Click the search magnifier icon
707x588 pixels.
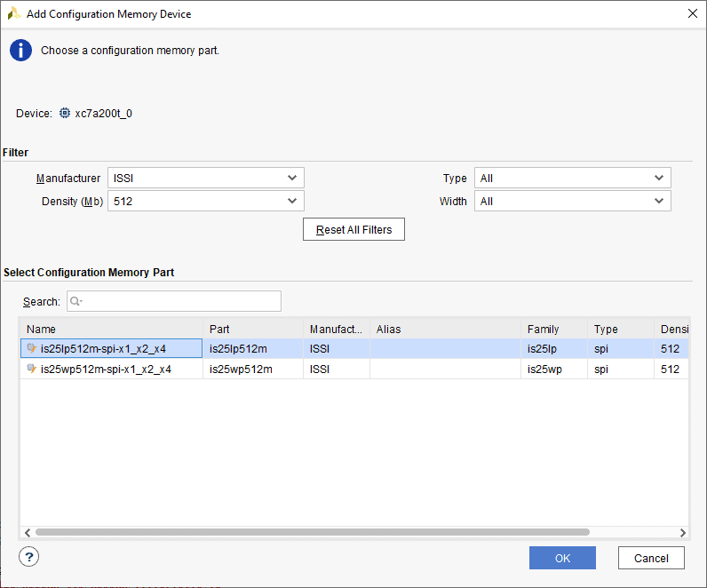[75, 302]
